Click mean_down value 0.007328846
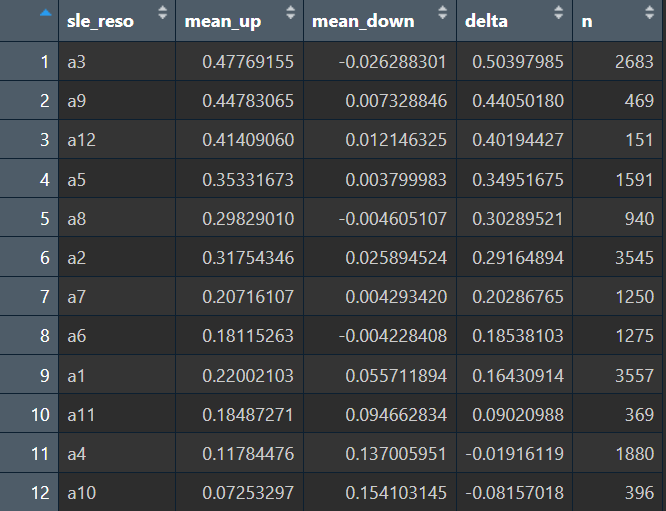666x511 pixels. pos(396,101)
